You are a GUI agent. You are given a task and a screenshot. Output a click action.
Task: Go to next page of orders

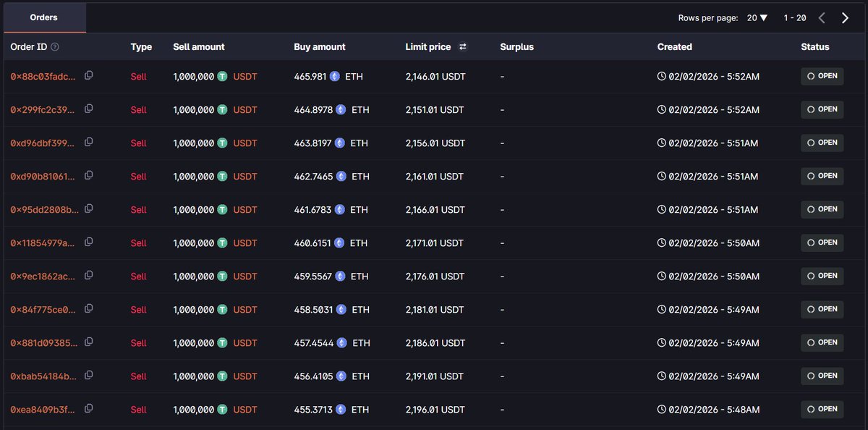pyautogui.click(x=845, y=18)
